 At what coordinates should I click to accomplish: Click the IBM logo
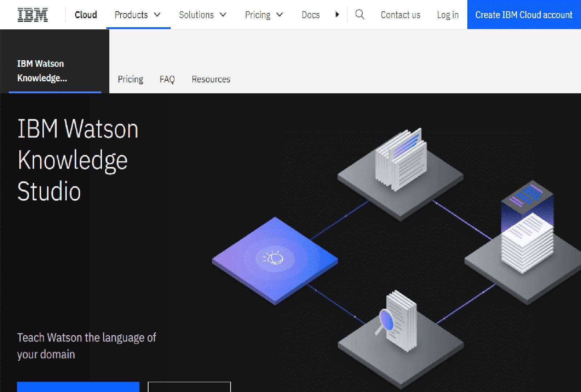(x=32, y=14)
